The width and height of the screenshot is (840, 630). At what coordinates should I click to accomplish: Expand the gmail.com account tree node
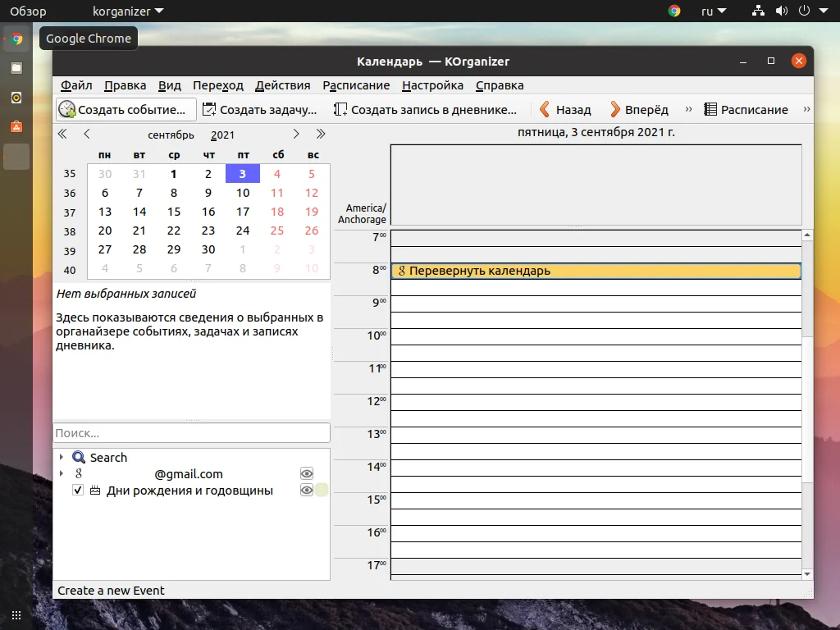click(62, 474)
